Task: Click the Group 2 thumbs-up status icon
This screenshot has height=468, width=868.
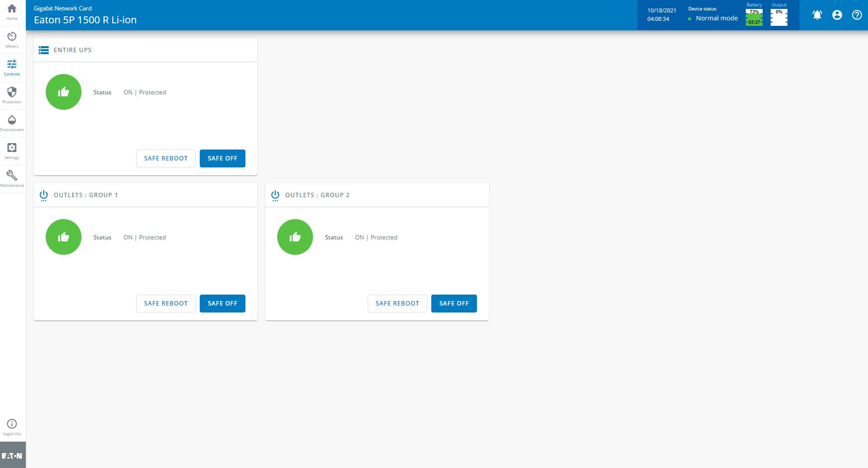Action: [x=295, y=237]
